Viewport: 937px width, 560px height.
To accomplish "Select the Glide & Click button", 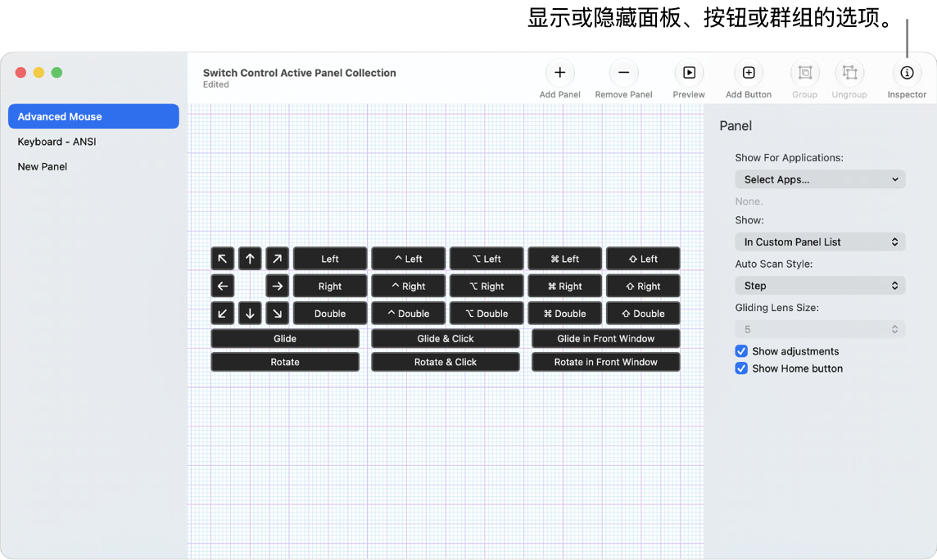I will coord(446,338).
